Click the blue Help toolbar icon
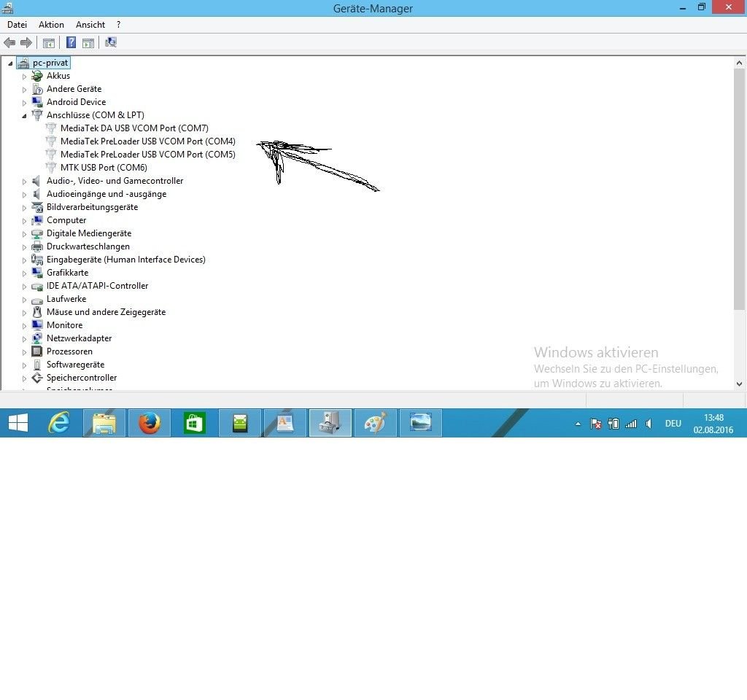 tap(71, 43)
